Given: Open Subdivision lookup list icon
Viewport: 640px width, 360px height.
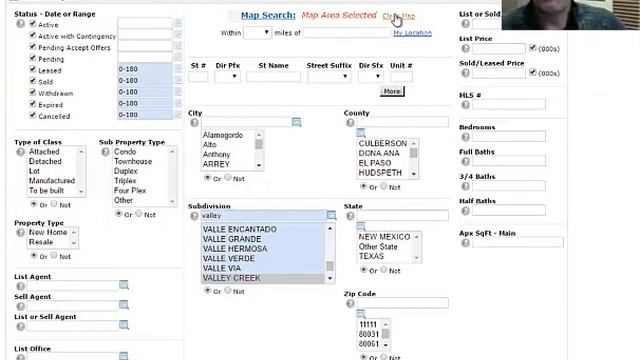Looking at the screenshot, I should 331,215.
